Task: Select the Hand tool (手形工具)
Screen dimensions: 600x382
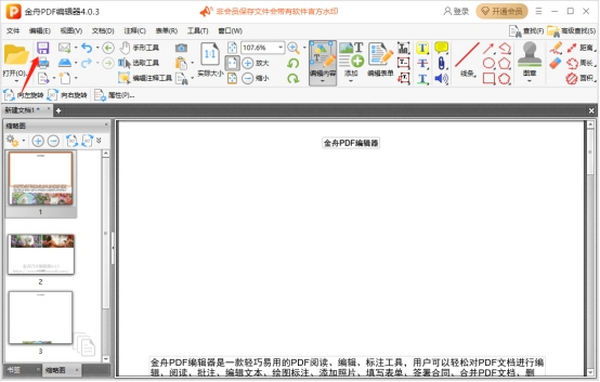Action: point(139,48)
